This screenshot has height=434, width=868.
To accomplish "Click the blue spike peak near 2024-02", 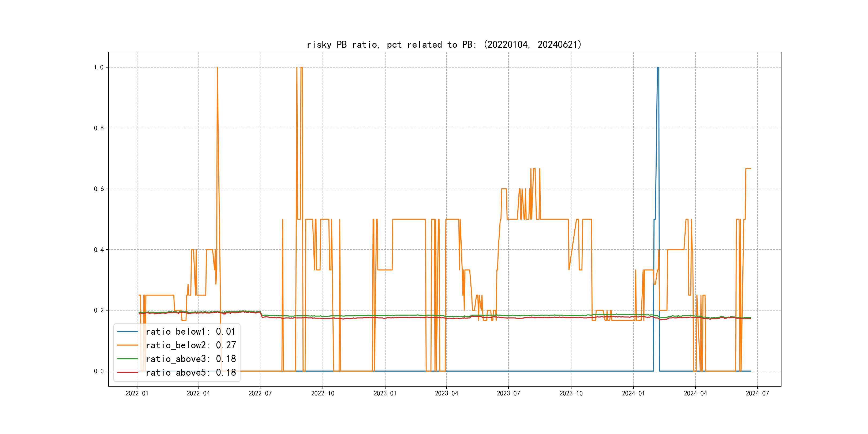I will [x=658, y=68].
